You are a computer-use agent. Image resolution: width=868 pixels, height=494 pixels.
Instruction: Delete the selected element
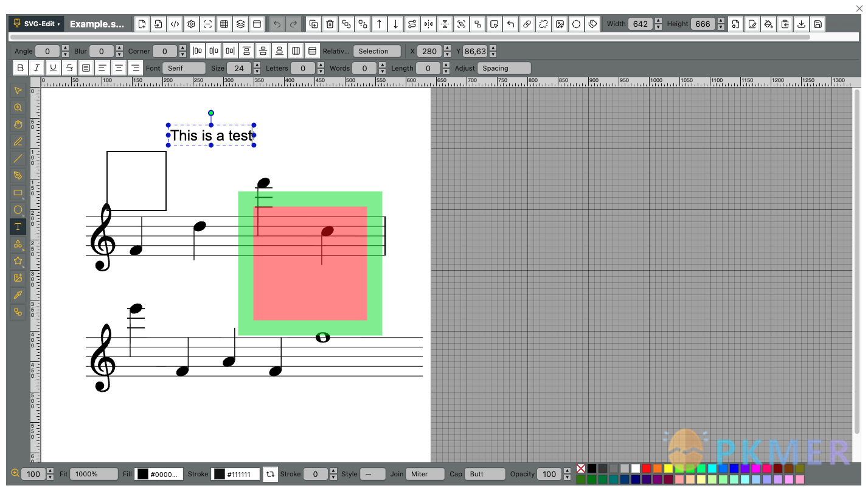330,24
